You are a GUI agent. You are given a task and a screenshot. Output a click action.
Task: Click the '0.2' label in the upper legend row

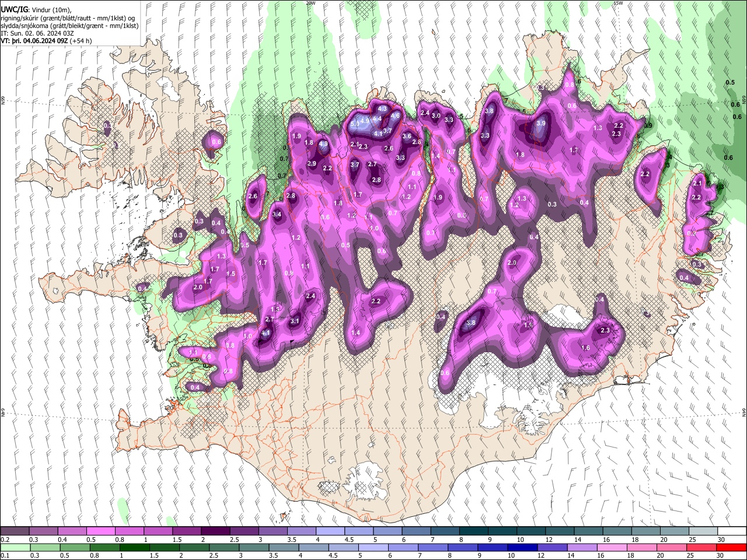click(5, 540)
